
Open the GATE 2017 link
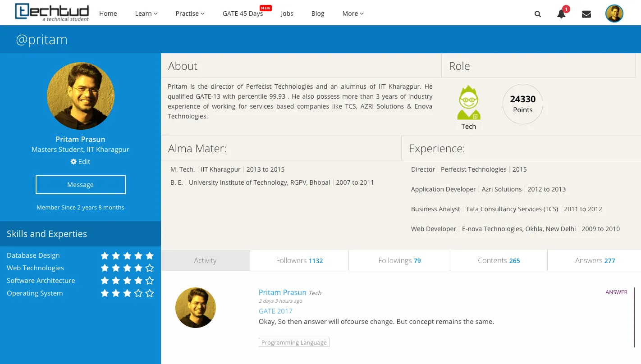click(x=275, y=311)
